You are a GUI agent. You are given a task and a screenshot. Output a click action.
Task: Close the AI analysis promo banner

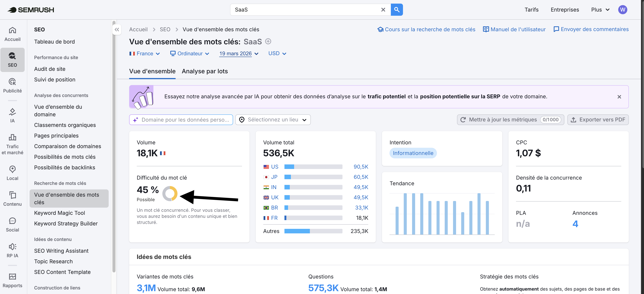pos(619,97)
